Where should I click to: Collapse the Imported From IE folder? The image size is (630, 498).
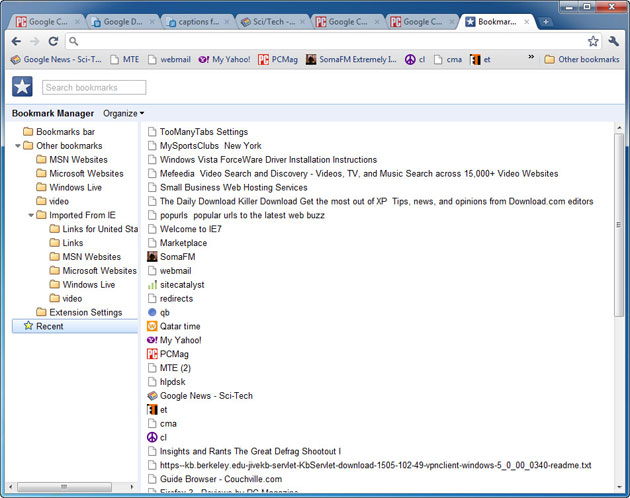click(x=31, y=215)
